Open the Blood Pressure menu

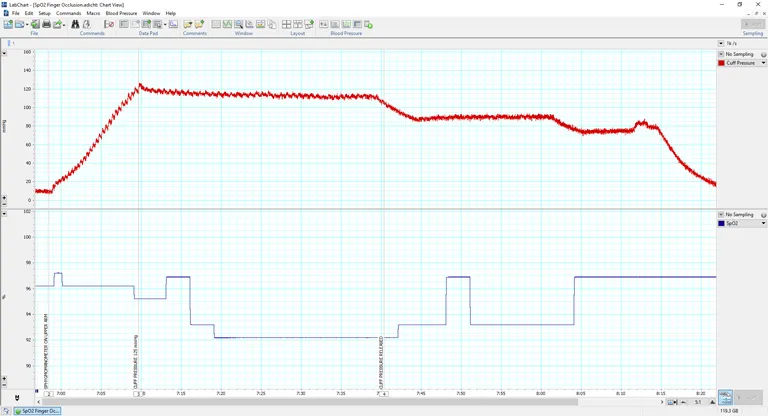(122, 13)
